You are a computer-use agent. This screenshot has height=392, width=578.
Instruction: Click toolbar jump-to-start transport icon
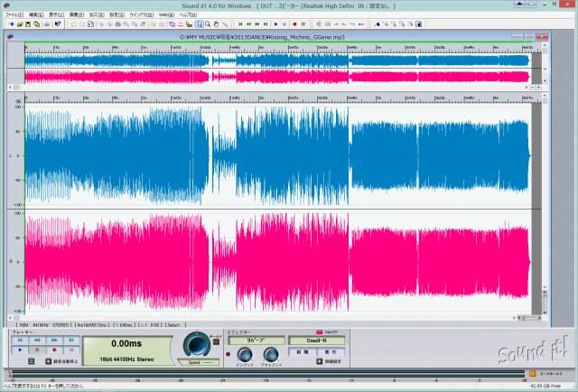coord(241,24)
